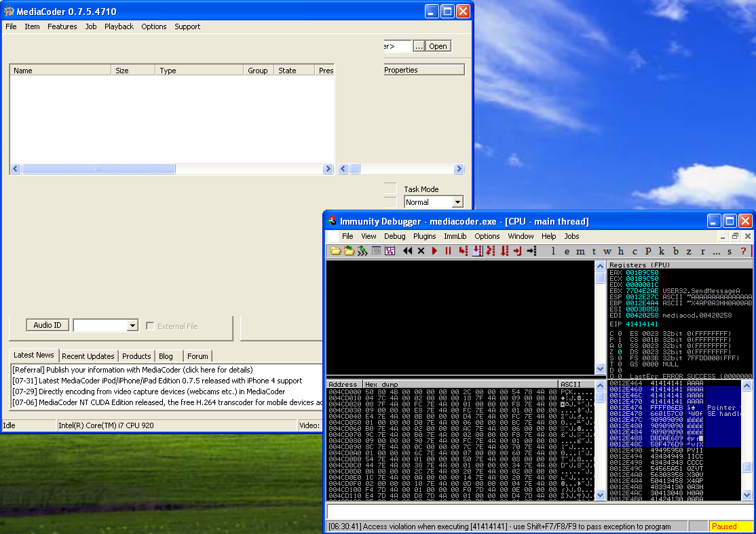This screenshot has height=534, width=756.
Task: Open the Debug menu in Immunity Debugger
Action: pyautogui.click(x=395, y=236)
